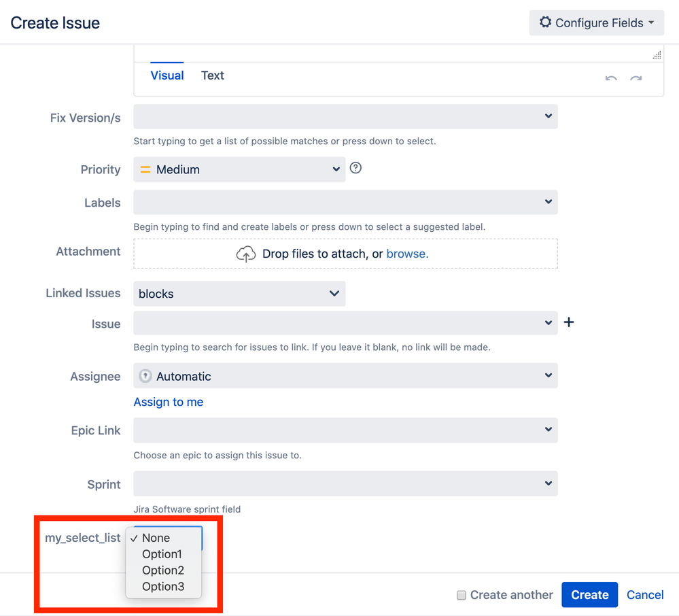Open the Epic Link dropdown
The width and height of the screenshot is (679, 616).
pyautogui.click(x=345, y=430)
